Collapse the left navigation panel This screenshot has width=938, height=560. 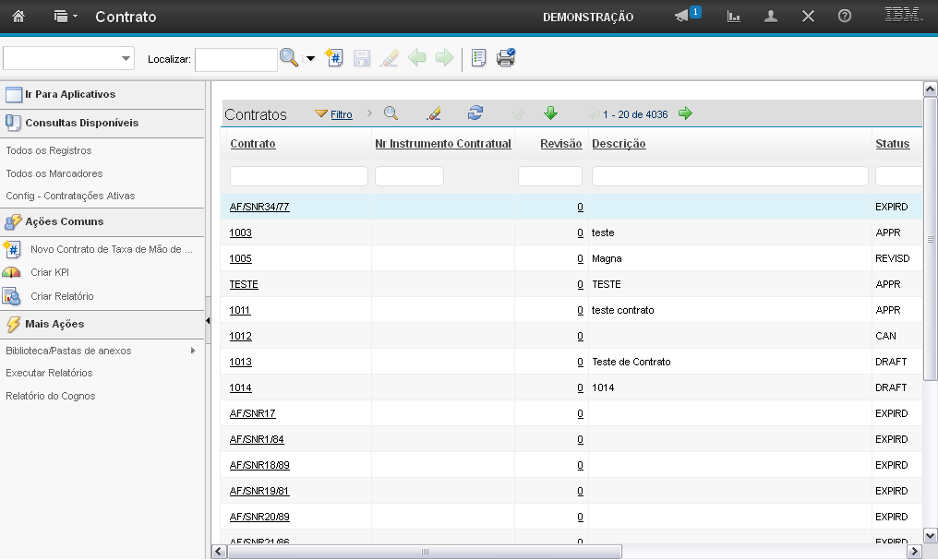point(208,320)
